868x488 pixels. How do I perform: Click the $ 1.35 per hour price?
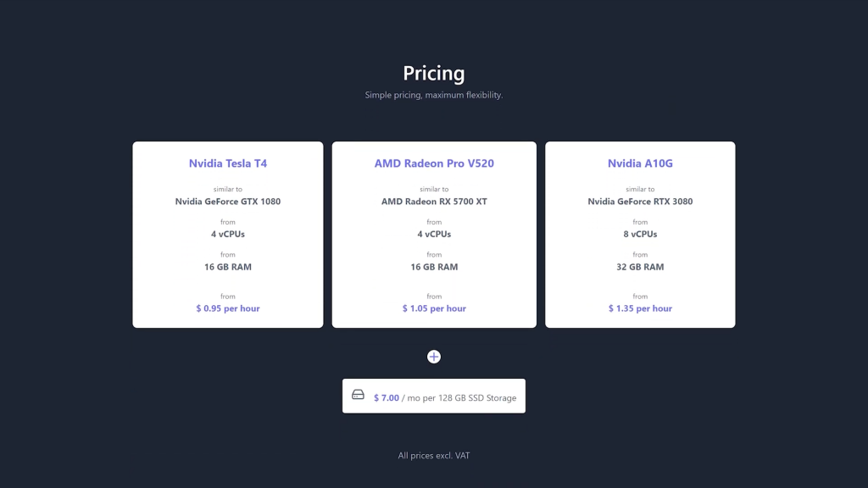pyautogui.click(x=640, y=308)
